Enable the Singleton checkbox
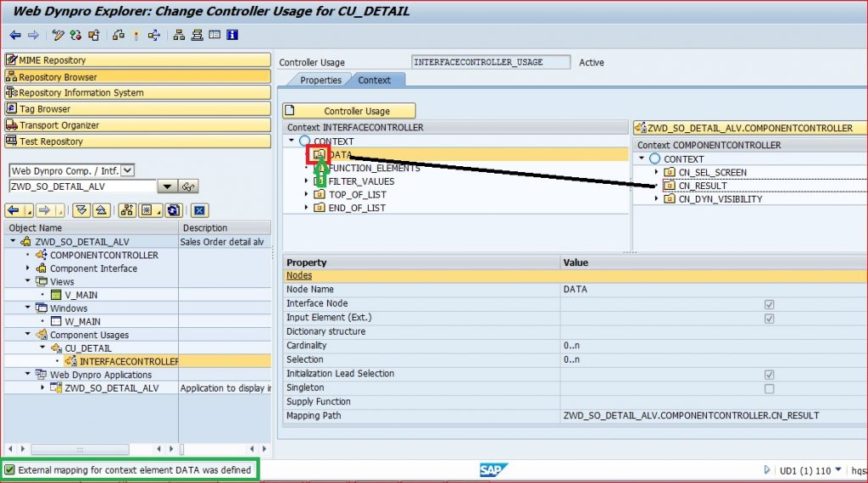 [769, 389]
